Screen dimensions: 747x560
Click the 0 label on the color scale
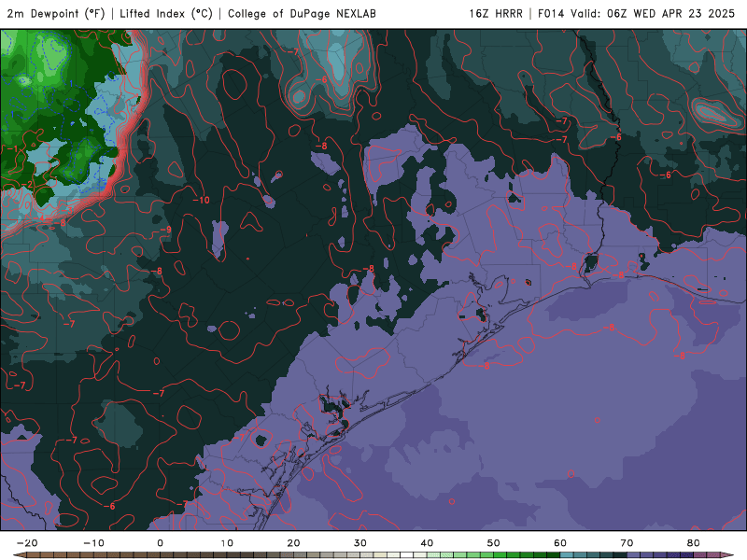tap(160, 543)
